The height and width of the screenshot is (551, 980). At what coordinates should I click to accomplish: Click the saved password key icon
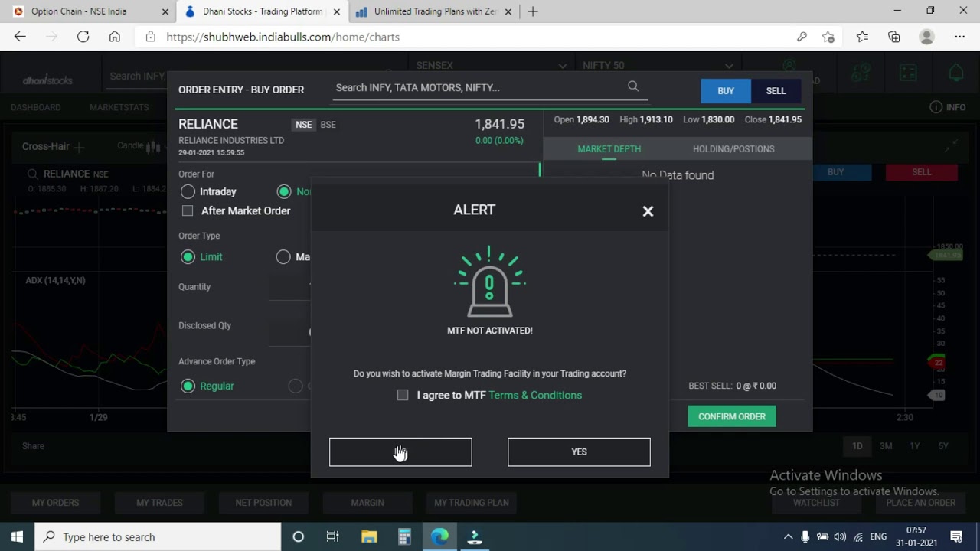(x=802, y=37)
